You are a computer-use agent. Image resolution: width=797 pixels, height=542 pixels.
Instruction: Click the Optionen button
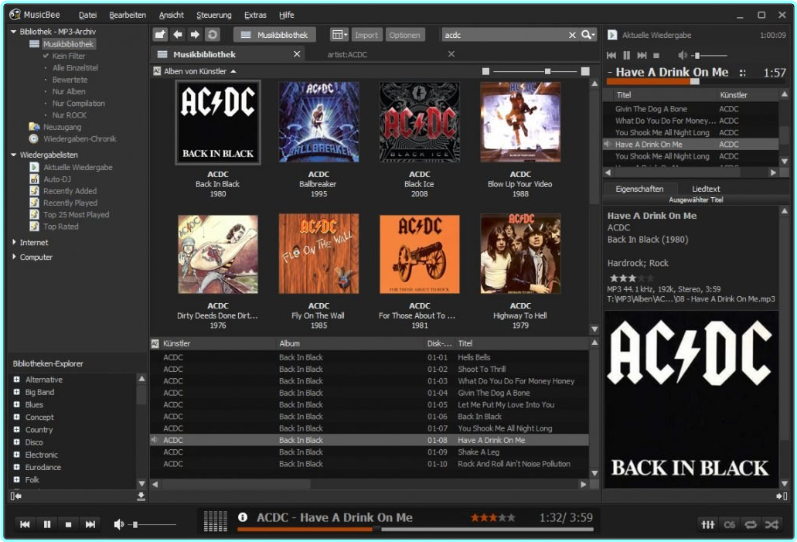coord(405,35)
